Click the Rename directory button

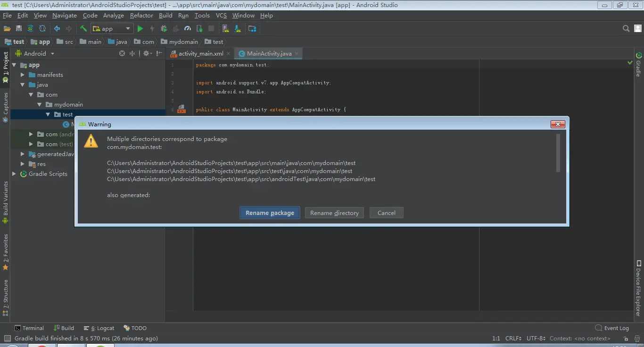335,213
